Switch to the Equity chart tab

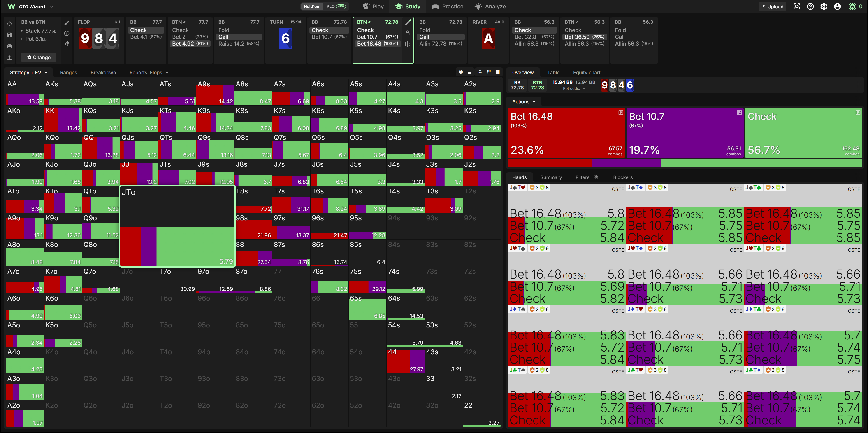pyautogui.click(x=587, y=72)
